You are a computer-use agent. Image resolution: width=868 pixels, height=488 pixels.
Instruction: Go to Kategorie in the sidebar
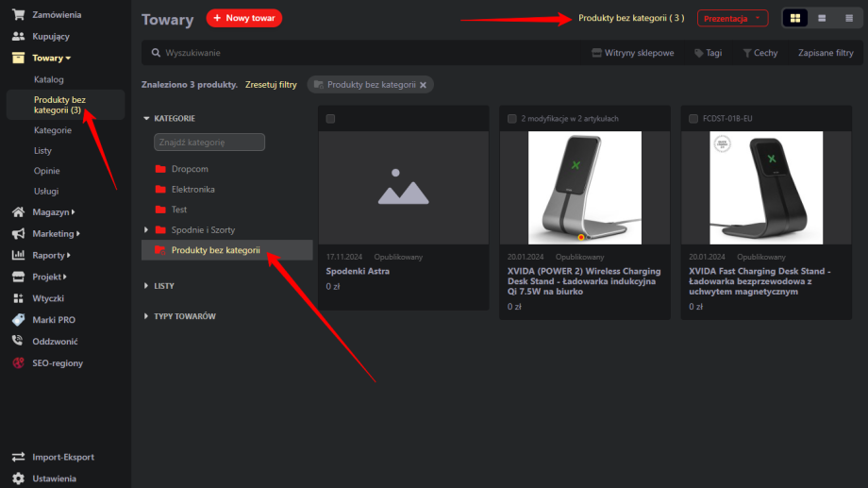coord(52,130)
